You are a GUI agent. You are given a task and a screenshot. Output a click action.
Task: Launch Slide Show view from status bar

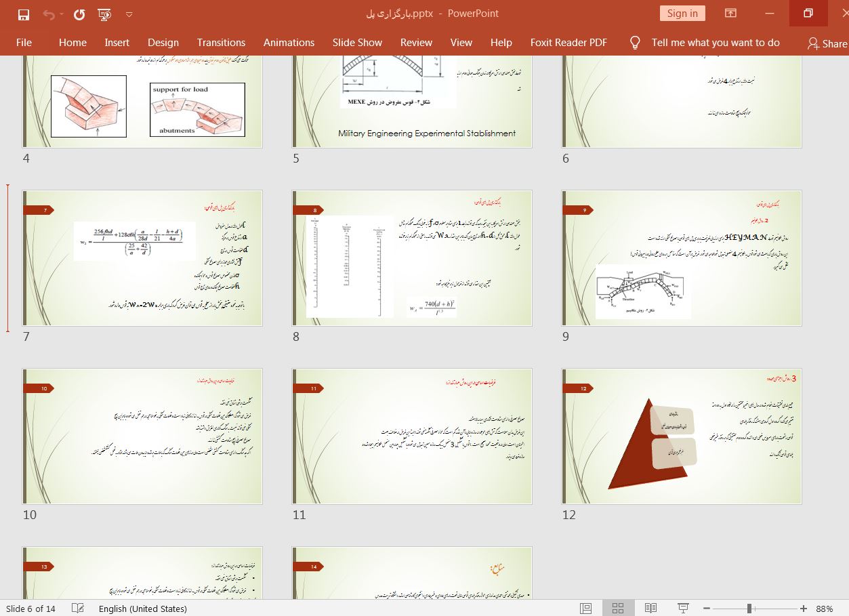click(x=683, y=609)
